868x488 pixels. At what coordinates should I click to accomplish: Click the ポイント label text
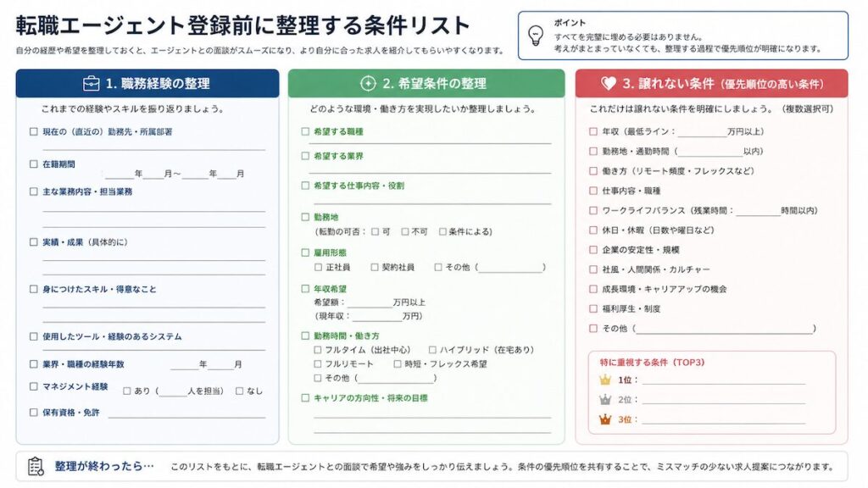[x=570, y=23]
